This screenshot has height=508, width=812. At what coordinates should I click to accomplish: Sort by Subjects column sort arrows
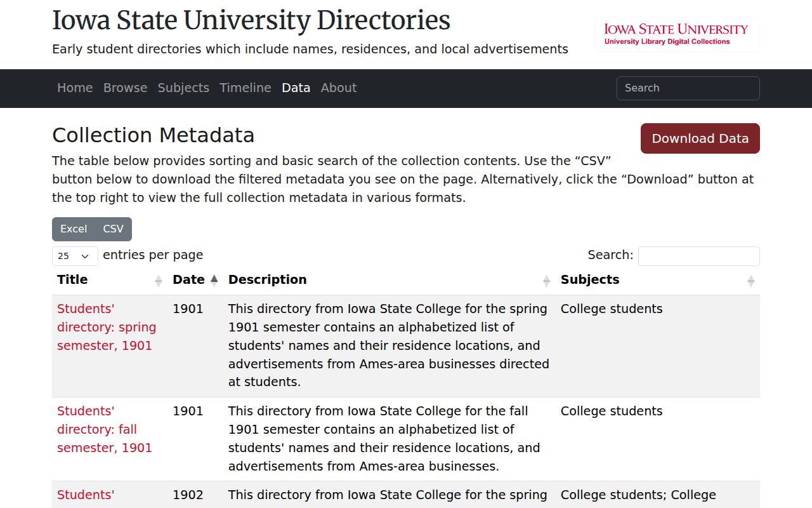pyautogui.click(x=751, y=281)
